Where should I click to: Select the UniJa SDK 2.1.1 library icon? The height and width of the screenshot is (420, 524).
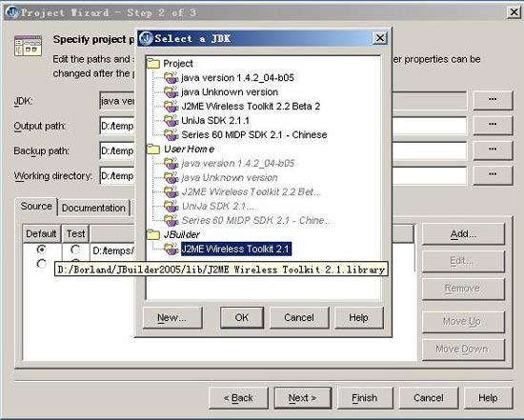[x=171, y=121]
